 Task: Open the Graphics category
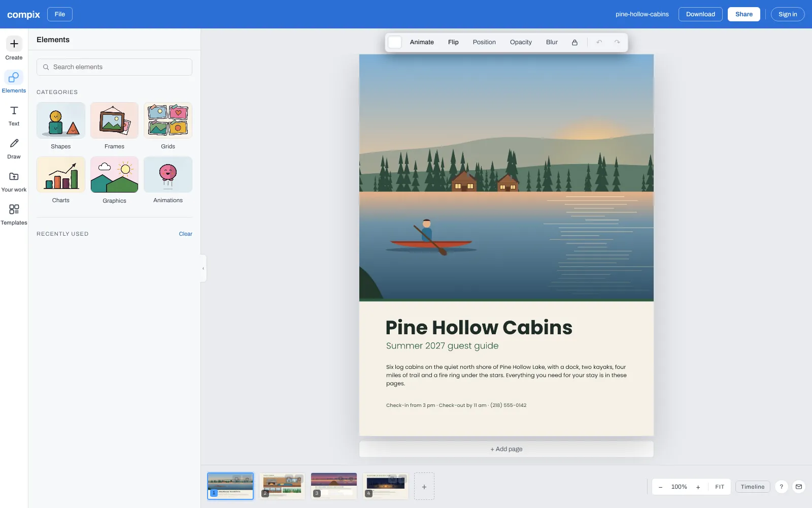tap(114, 180)
